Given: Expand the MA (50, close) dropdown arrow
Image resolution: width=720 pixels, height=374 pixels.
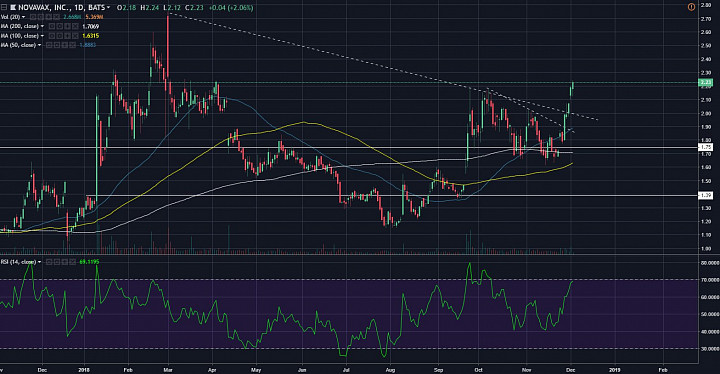Looking at the screenshot, I should pos(39,45).
